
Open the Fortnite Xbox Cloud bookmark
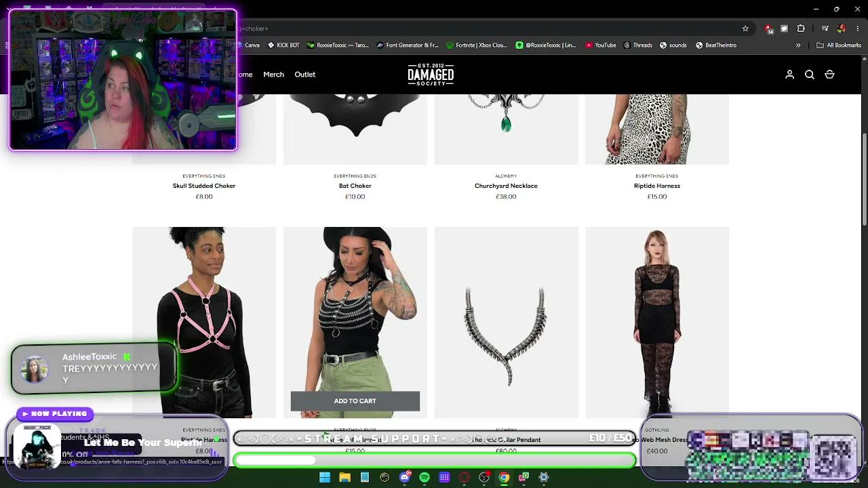point(477,45)
